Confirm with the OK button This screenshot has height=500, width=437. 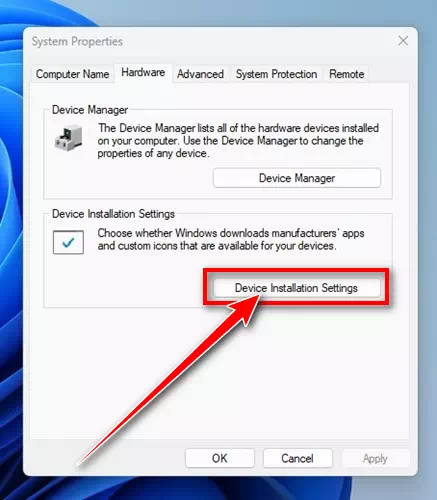220,458
